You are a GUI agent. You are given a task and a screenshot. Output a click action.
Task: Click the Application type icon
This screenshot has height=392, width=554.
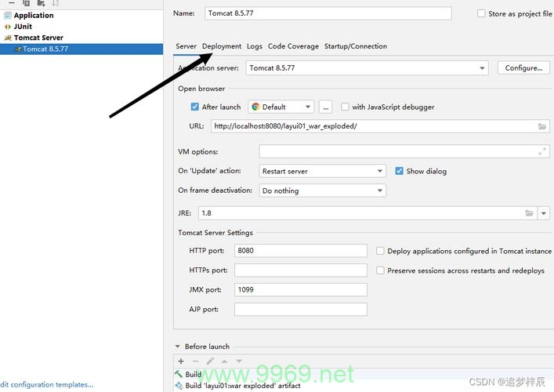(x=7, y=16)
